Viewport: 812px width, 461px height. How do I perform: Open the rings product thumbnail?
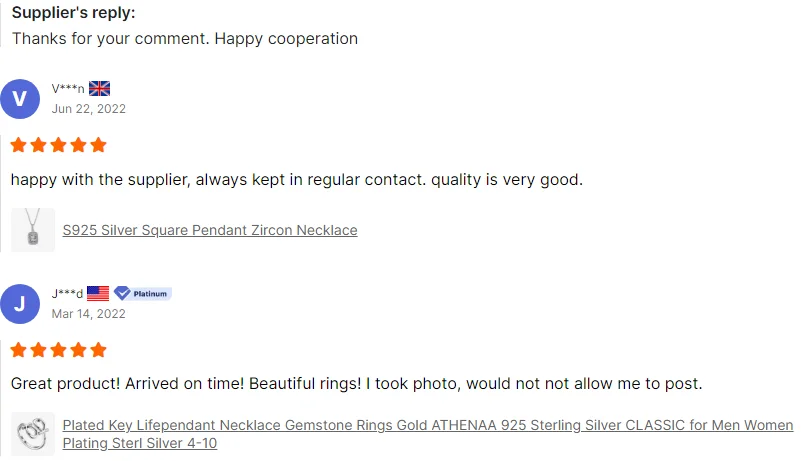pyautogui.click(x=33, y=434)
